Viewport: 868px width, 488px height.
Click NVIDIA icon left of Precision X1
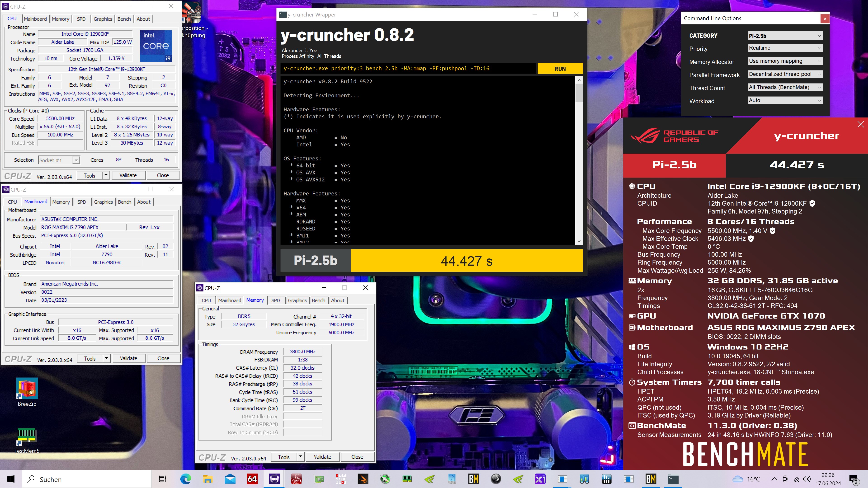(x=518, y=479)
